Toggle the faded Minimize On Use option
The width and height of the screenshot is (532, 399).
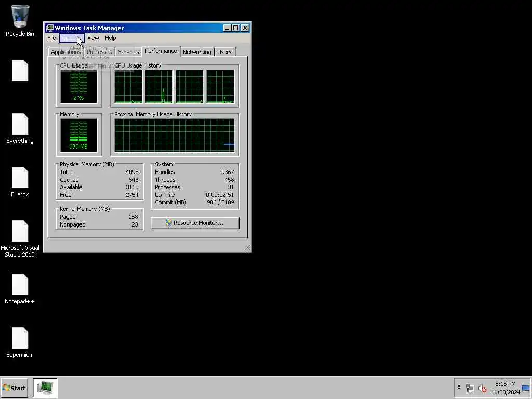(89, 57)
